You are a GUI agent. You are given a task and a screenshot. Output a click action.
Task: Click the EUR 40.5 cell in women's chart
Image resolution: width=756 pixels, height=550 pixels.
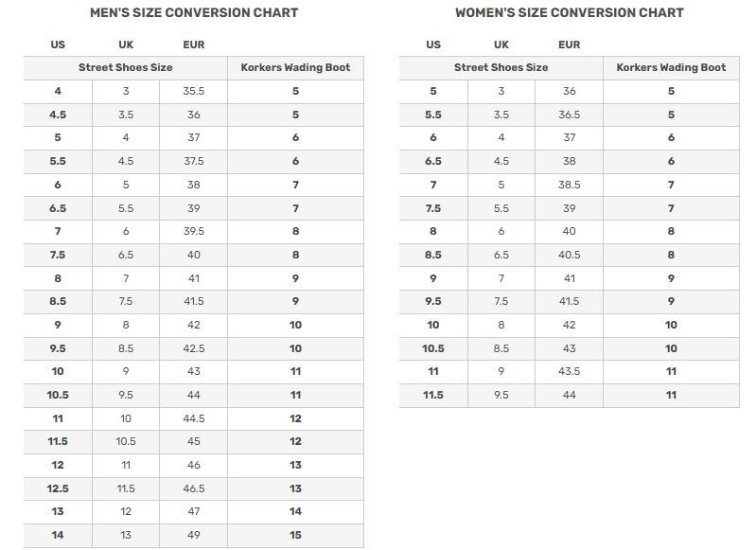click(569, 255)
